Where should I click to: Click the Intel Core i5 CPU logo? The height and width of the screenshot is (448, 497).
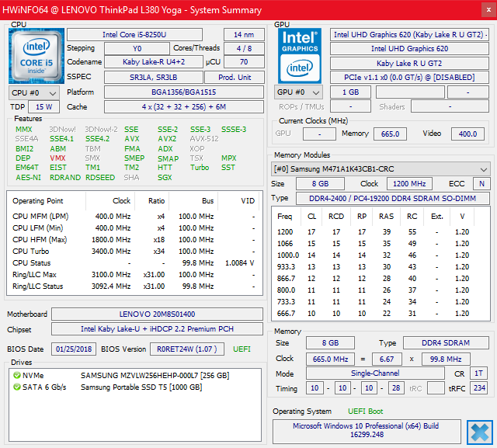pyautogui.click(x=35, y=56)
